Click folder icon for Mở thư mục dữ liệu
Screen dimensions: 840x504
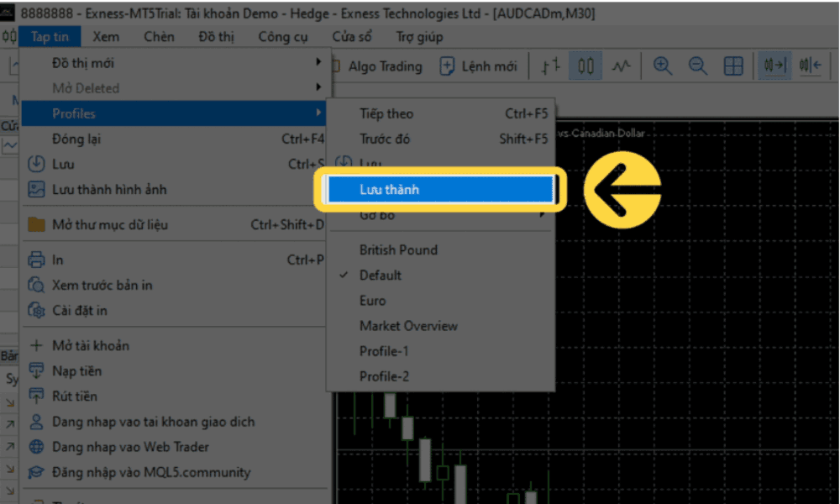36,224
